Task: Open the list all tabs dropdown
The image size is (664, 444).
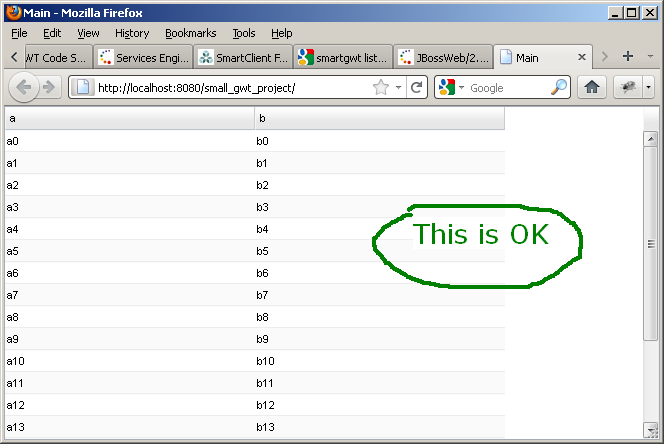Action: pyautogui.click(x=650, y=56)
